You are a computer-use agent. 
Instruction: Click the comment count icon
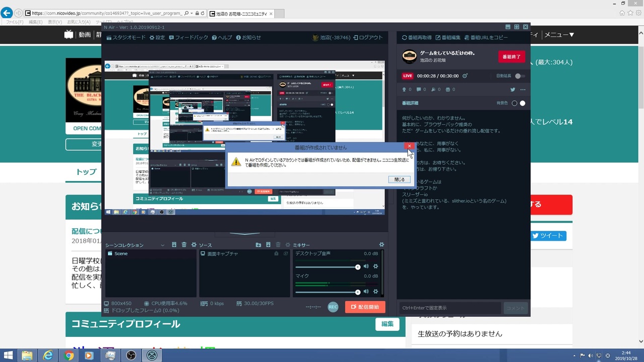[x=419, y=89]
